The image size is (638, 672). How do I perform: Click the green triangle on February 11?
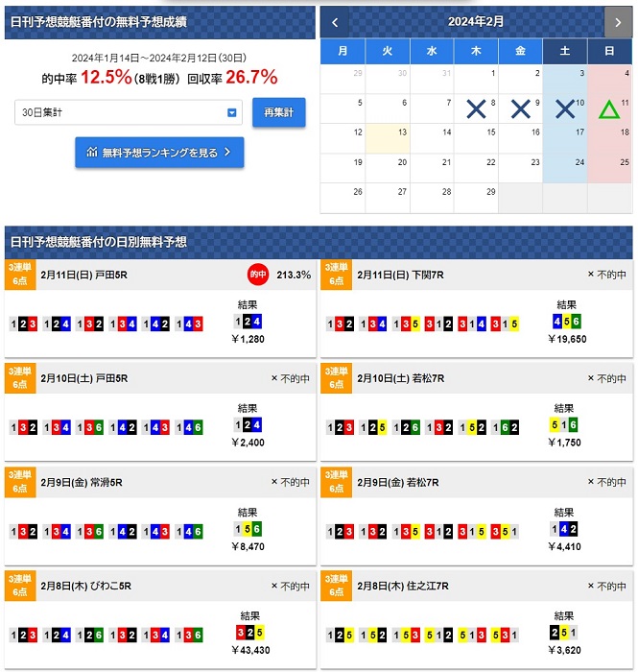pos(609,109)
